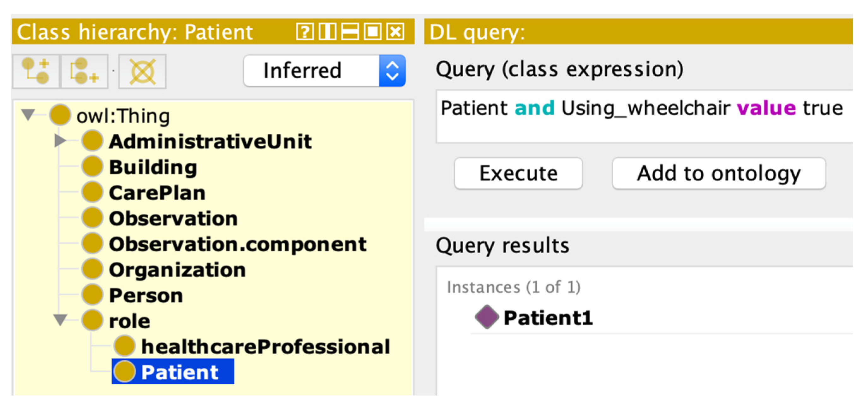Click the Add sibling class icon

(x=84, y=71)
